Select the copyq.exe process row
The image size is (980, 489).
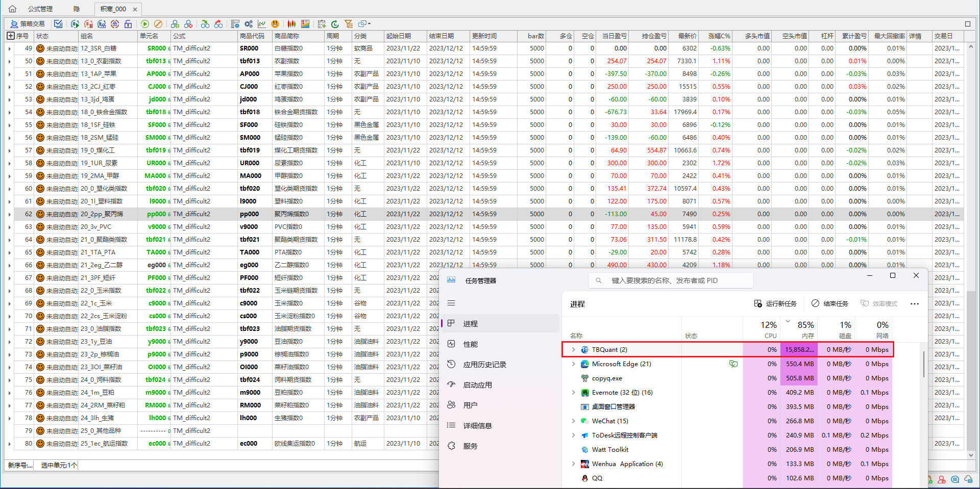tap(728, 378)
